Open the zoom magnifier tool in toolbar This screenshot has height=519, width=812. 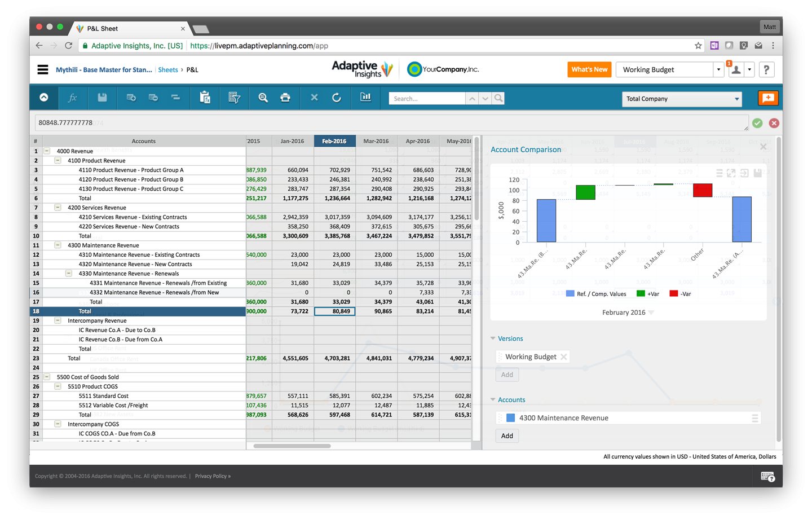(x=263, y=98)
